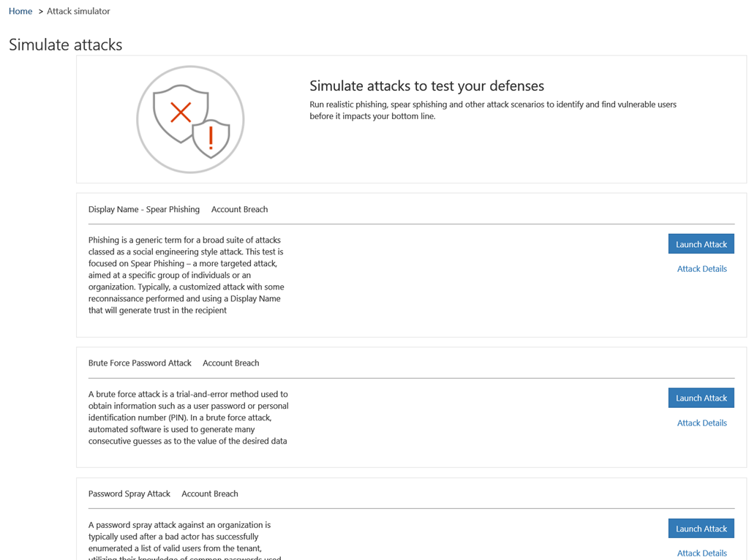
Task: Click the brute force attack description text
Action: coord(189,417)
